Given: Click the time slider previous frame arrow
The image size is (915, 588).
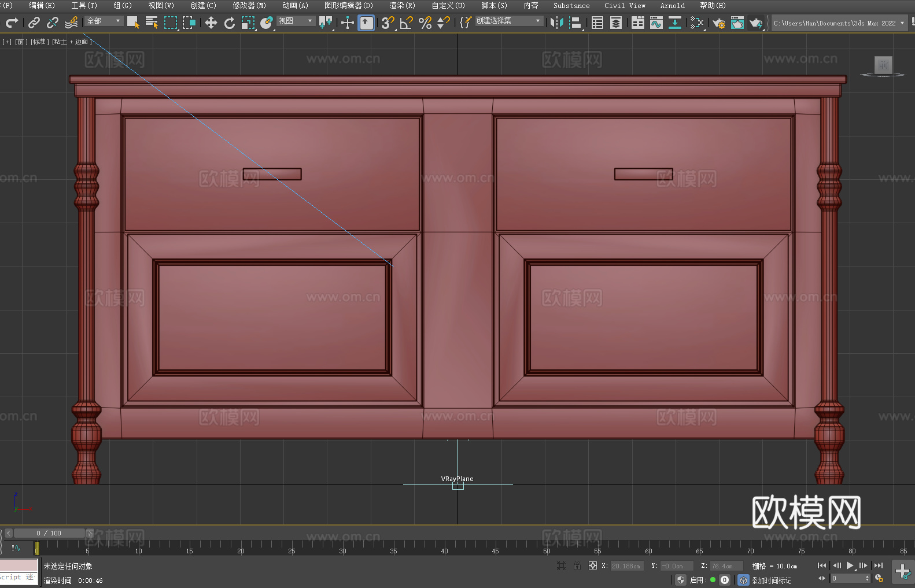Looking at the screenshot, I should point(8,533).
